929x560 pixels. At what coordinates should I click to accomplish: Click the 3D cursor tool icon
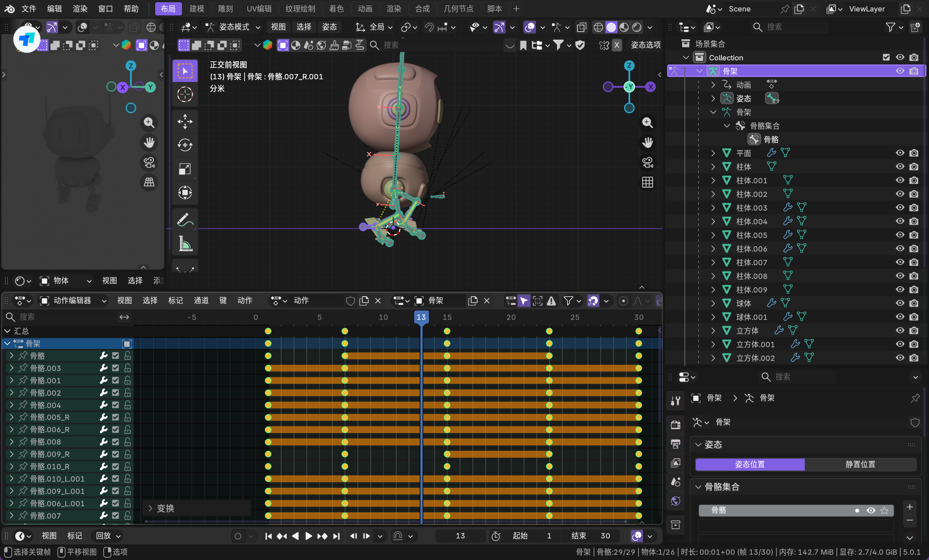coord(185,94)
